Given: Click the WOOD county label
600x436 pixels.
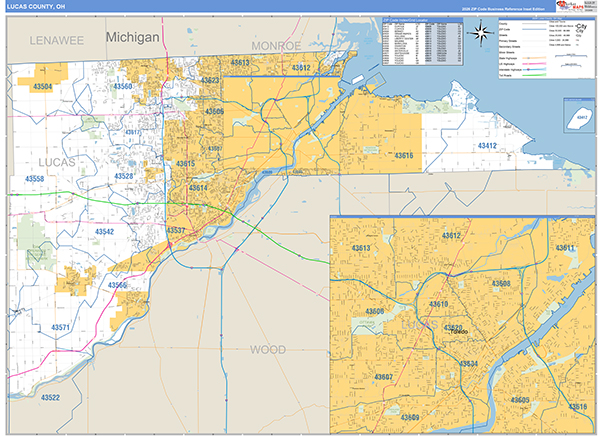Looking at the screenshot, I should pos(267,349).
